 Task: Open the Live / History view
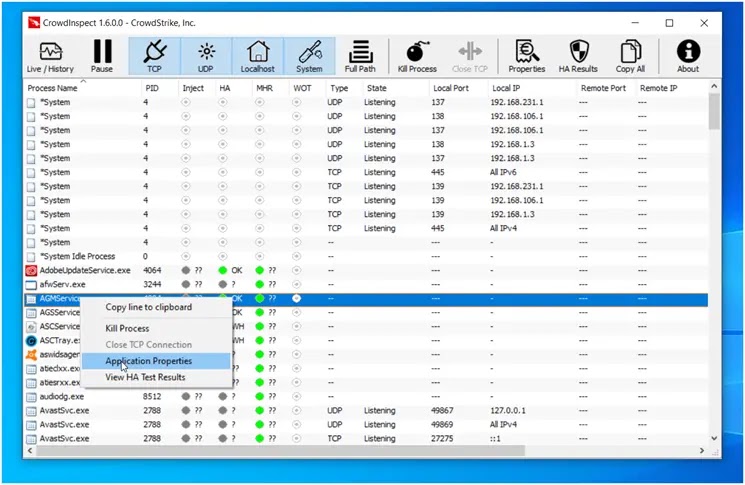(x=50, y=57)
